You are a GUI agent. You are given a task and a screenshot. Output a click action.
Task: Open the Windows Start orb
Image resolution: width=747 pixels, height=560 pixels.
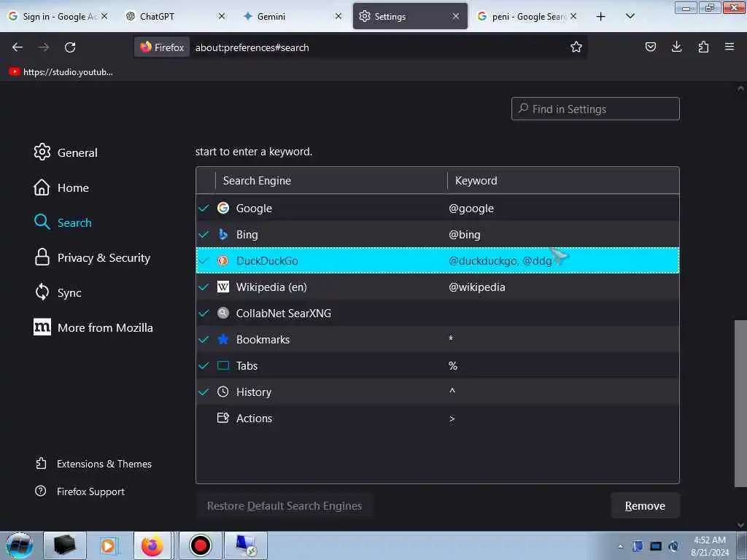tap(20, 545)
